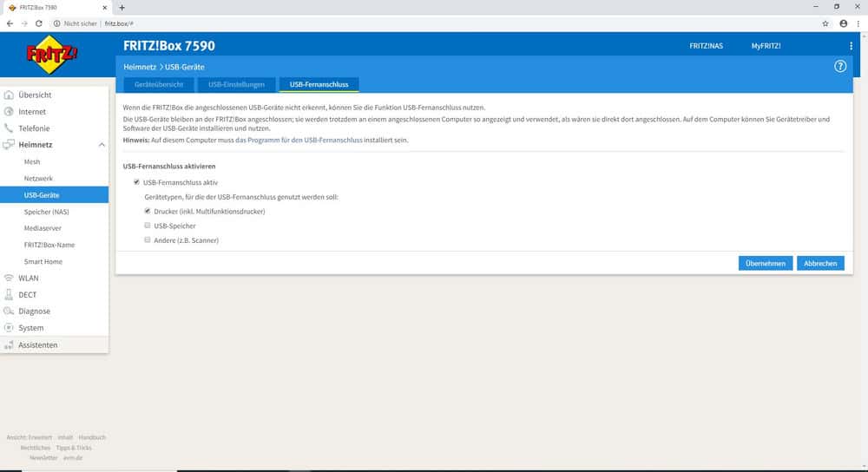
Task: Click the Internet globe icon
Action: pos(10,112)
